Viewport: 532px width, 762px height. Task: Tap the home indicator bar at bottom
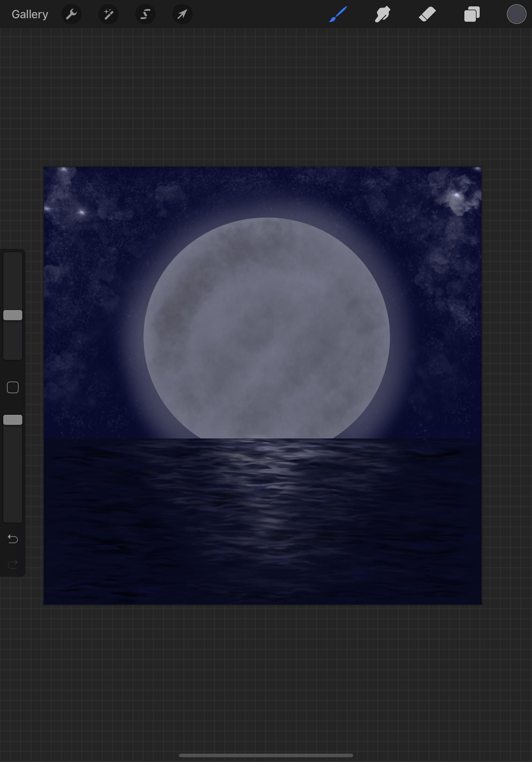point(266,755)
